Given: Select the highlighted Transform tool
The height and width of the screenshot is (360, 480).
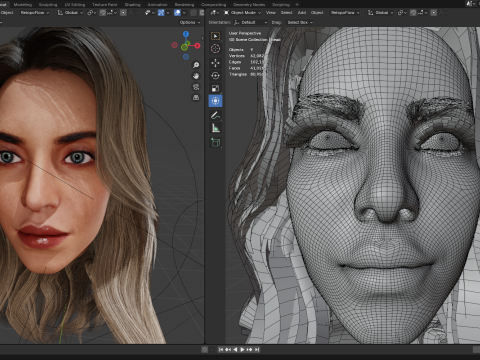Looking at the screenshot, I should click(215, 101).
